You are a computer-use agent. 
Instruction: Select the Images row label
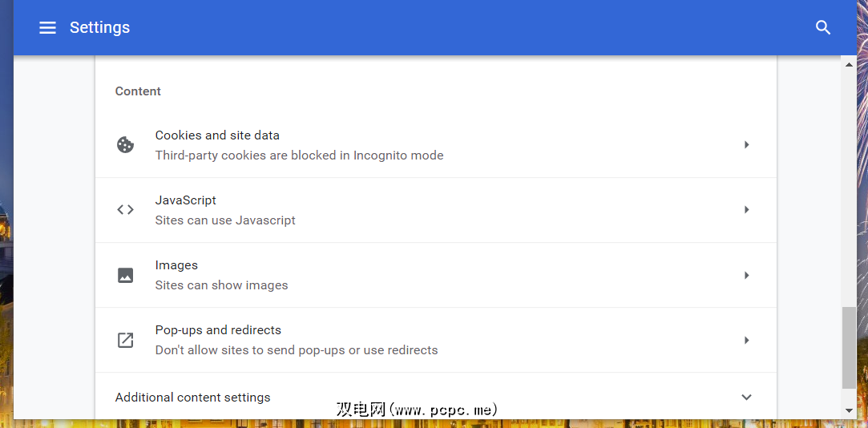[x=176, y=265]
